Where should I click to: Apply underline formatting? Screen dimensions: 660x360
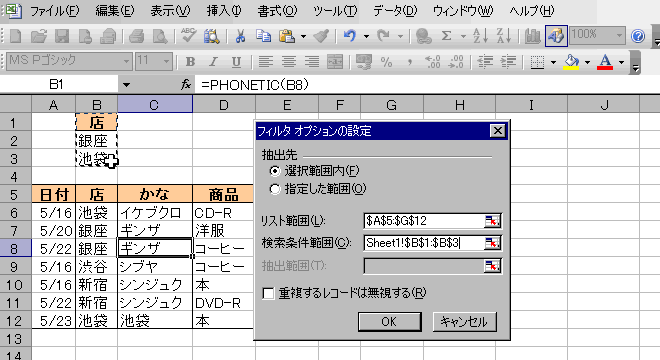pyautogui.click(x=236, y=62)
